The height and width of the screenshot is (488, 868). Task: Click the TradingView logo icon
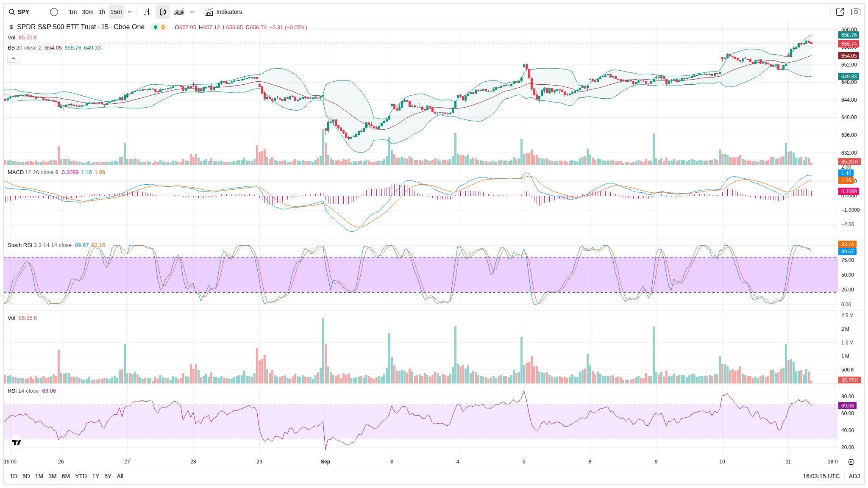[17, 442]
